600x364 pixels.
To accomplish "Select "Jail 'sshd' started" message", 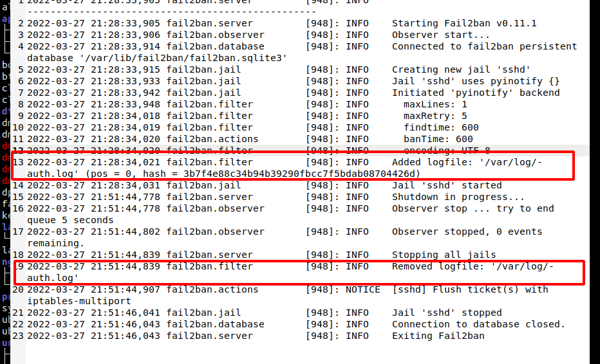I will click(x=447, y=185).
